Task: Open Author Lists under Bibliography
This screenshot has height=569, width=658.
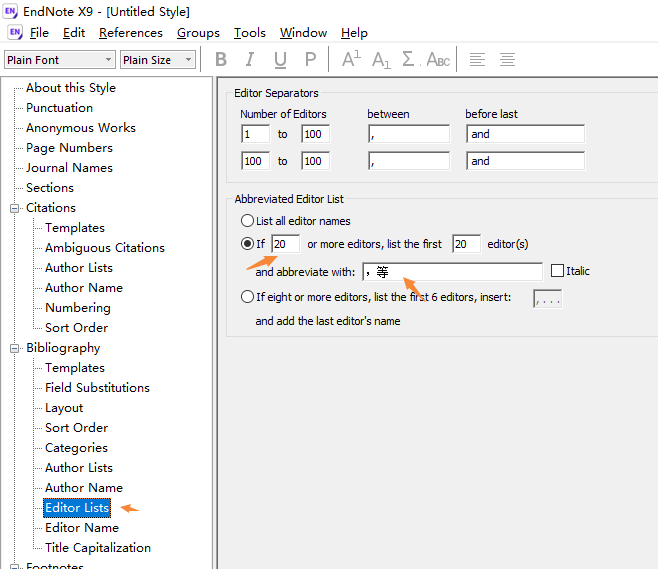Action: click(78, 468)
